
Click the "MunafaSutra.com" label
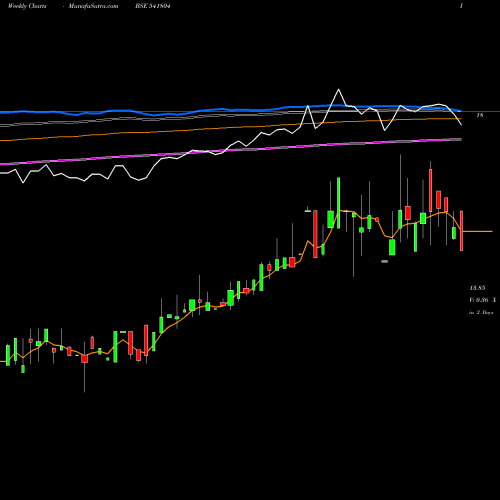coord(93,6)
